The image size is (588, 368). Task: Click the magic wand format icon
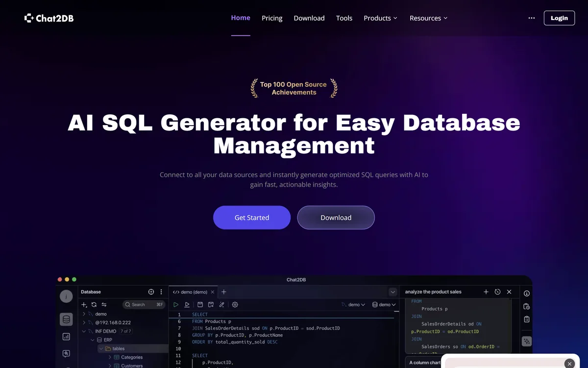pos(222,305)
